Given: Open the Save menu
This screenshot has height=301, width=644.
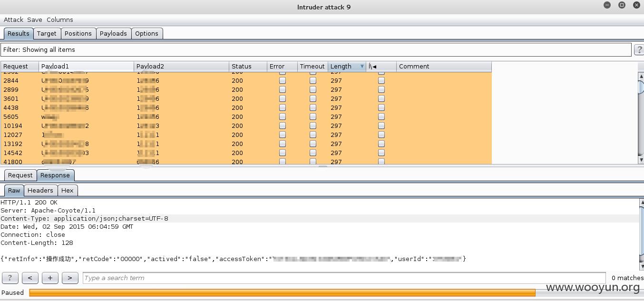Looking at the screenshot, I should 35,19.
